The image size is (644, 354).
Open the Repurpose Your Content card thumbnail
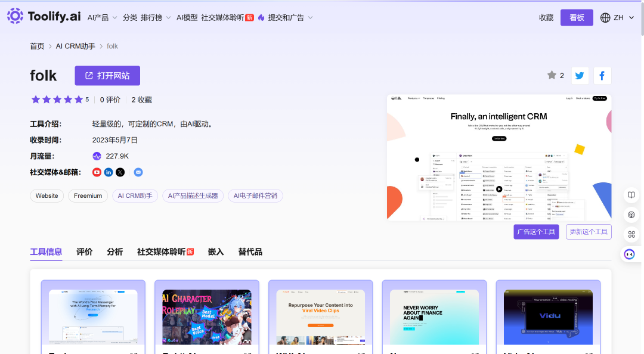321,317
